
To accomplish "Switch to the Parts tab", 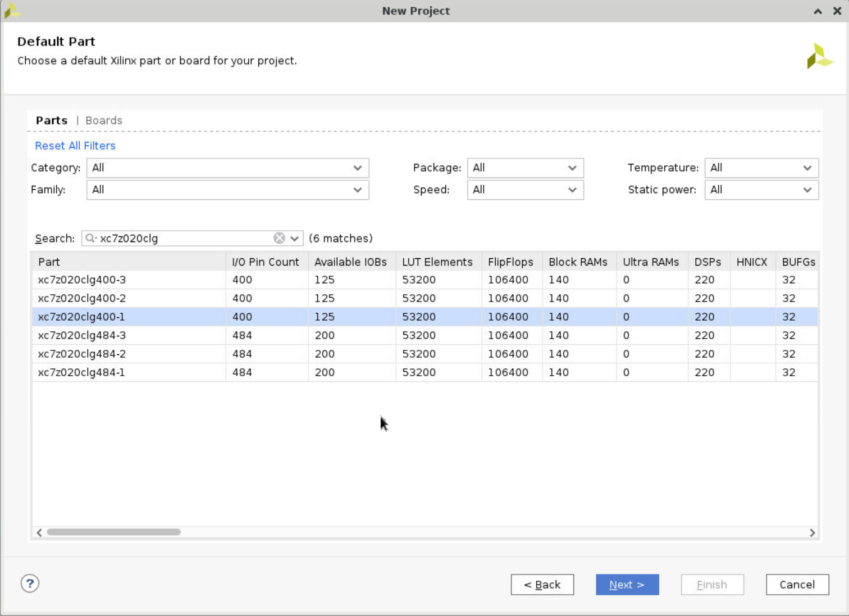I will tap(52, 120).
